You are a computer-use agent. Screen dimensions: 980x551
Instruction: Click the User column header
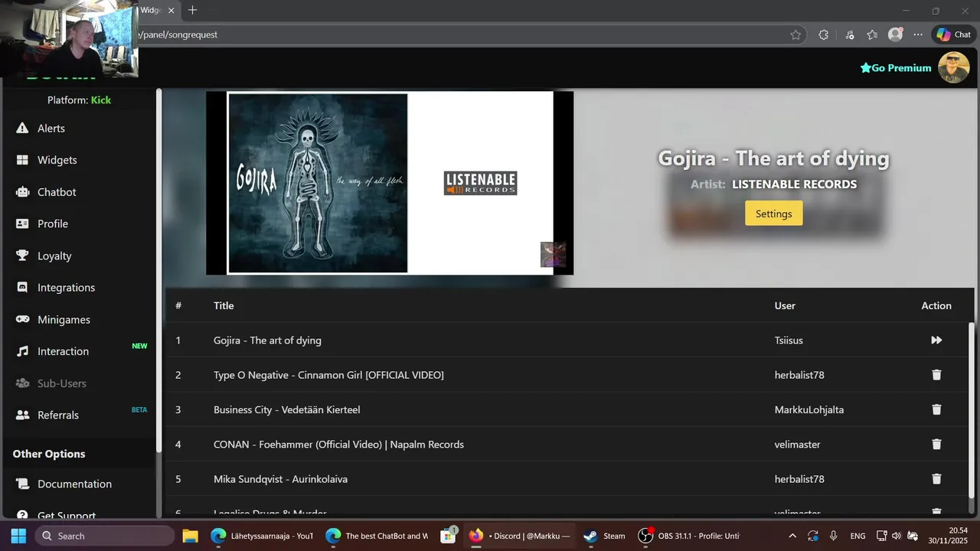point(785,305)
